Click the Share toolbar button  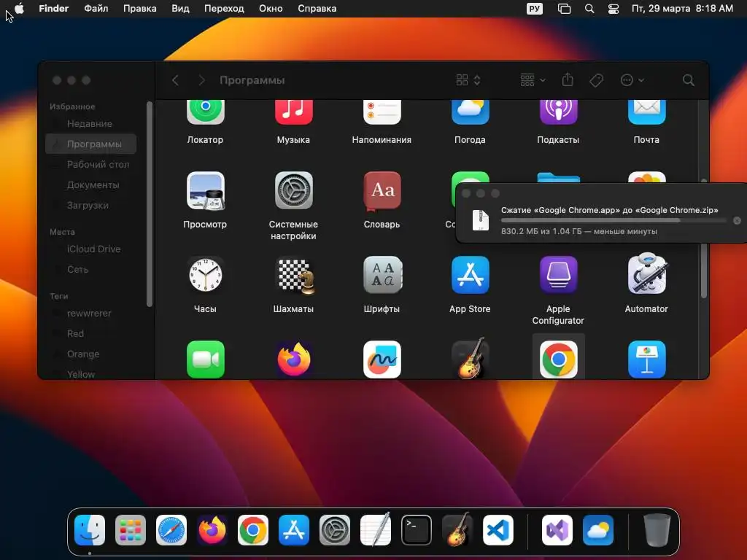click(568, 79)
